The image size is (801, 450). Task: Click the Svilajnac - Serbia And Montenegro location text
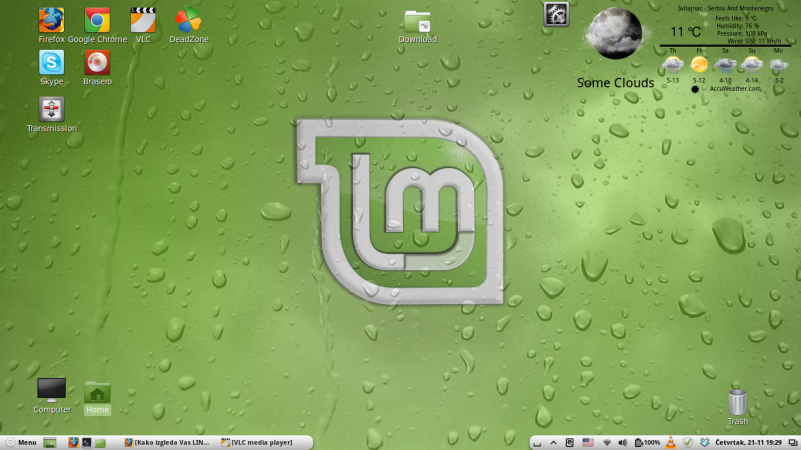[x=725, y=8]
